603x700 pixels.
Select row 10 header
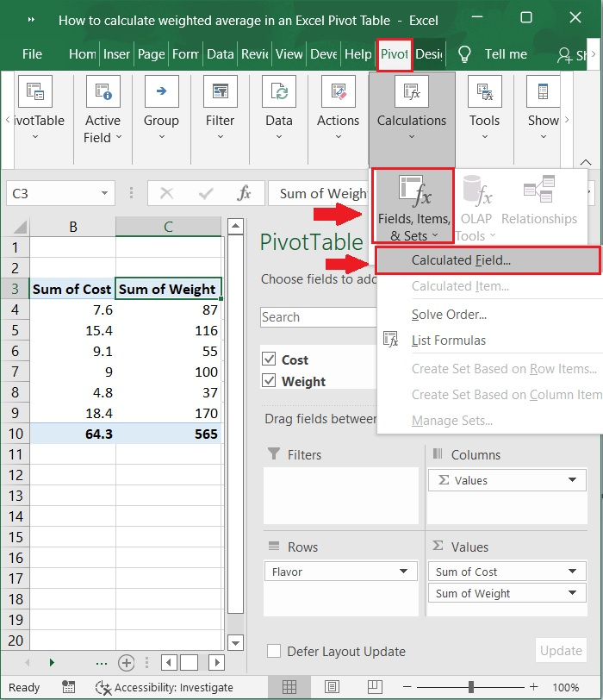tap(16, 434)
